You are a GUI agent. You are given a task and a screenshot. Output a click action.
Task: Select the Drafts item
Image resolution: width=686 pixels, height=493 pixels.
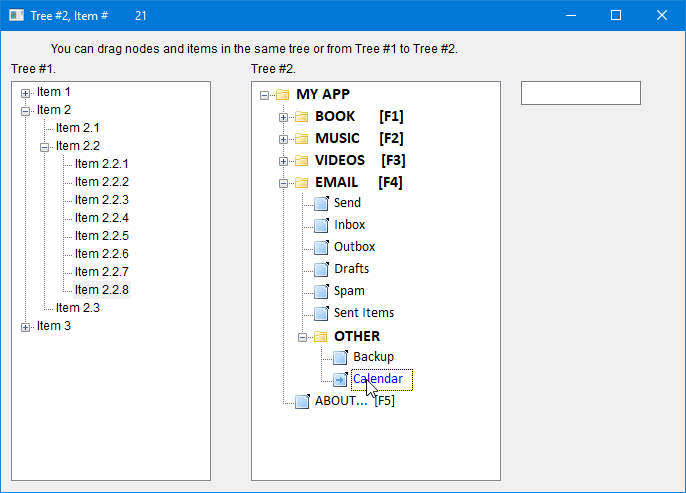[351, 269]
